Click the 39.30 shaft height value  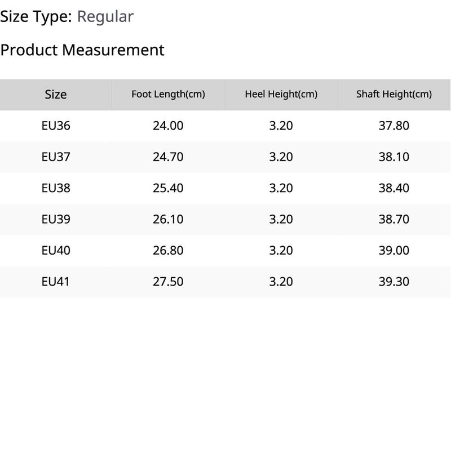pyautogui.click(x=393, y=282)
